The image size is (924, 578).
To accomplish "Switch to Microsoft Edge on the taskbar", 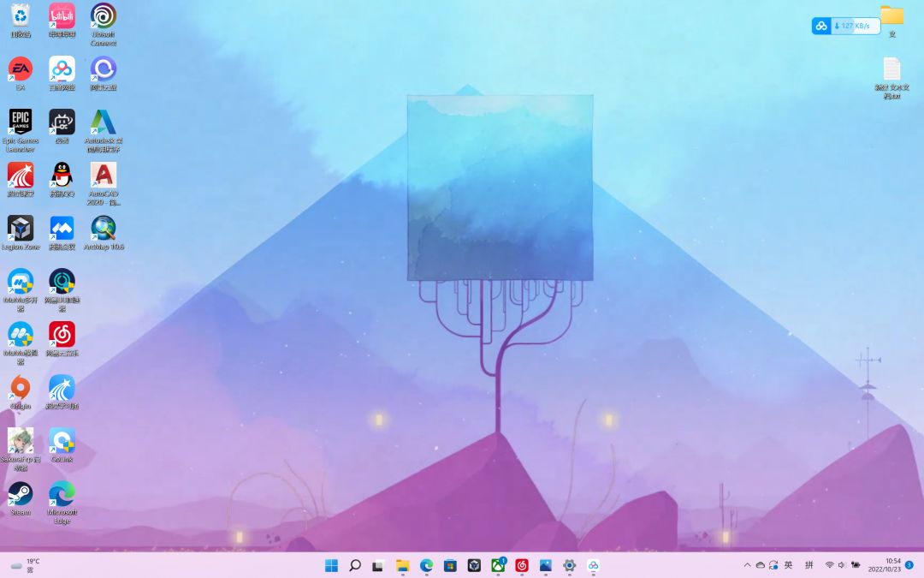I will (426, 566).
